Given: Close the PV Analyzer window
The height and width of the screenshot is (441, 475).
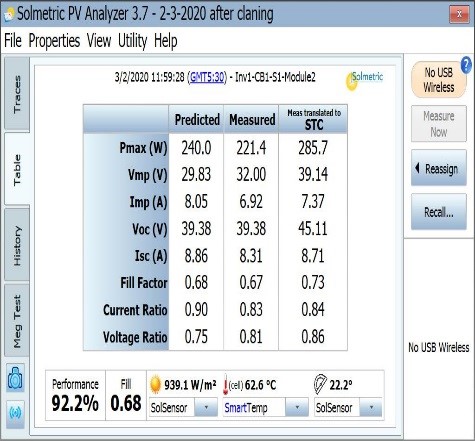Looking at the screenshot, I should tap(459, 14).
